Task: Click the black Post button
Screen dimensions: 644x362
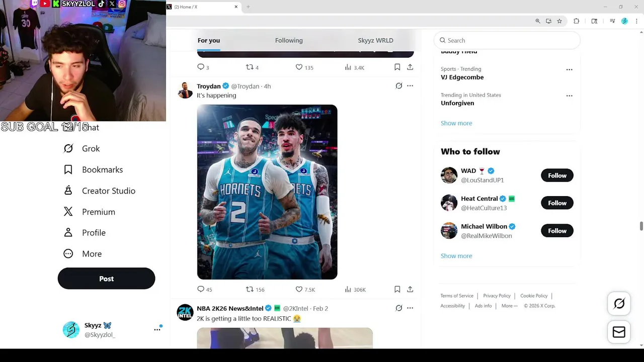Action: (x=106, y=279)
